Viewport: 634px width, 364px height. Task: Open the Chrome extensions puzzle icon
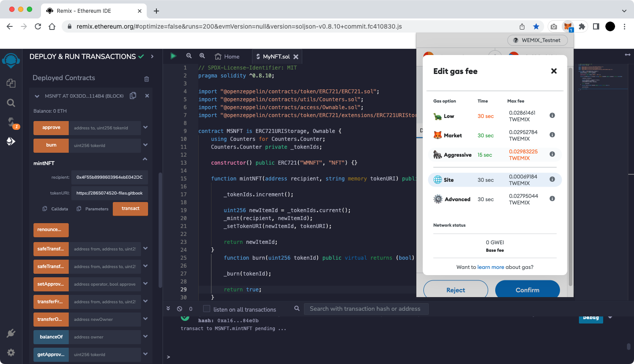(x=582, y=26)
